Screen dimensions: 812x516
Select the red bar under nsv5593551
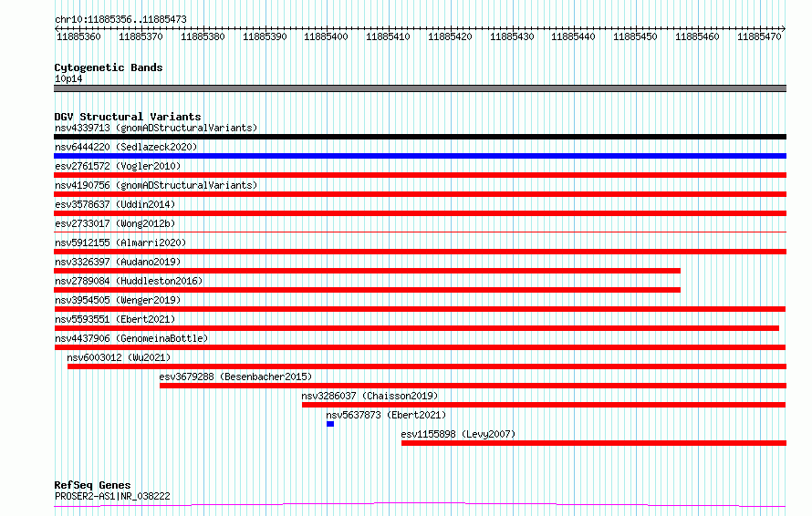[x=416, y=328]
